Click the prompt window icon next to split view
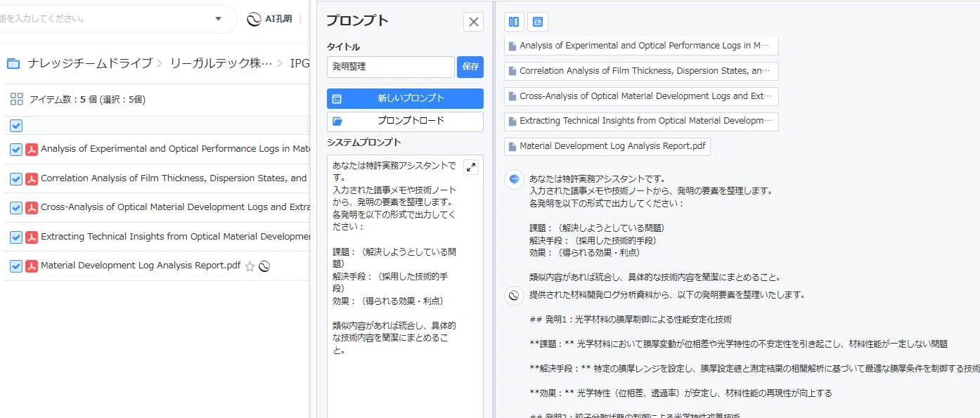 pos(537,22)
